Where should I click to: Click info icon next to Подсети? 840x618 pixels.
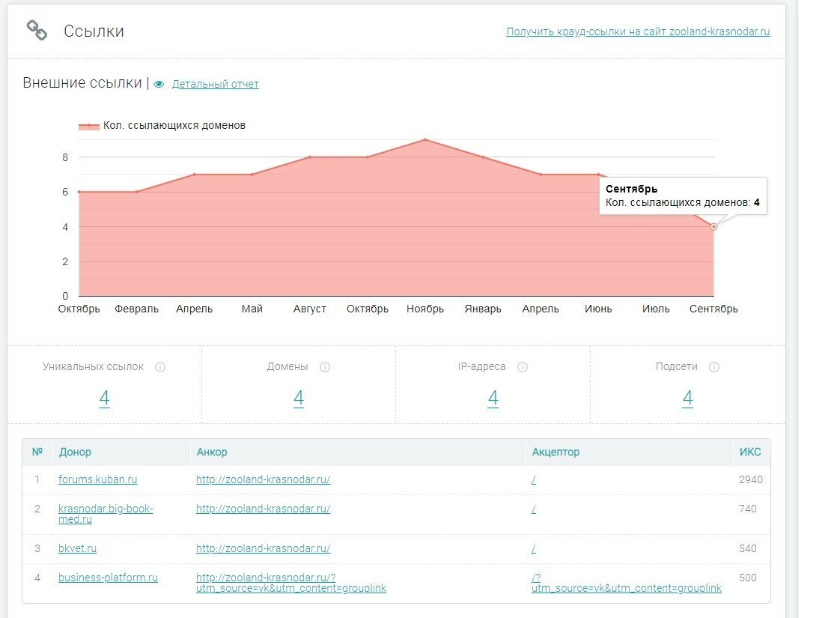tap(714, 367)
